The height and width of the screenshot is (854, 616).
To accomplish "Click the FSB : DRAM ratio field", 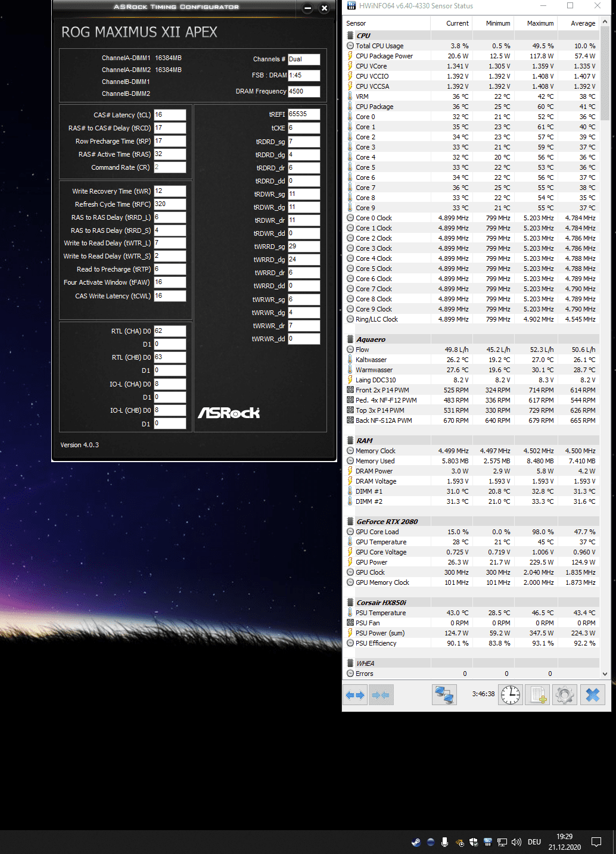I will [304, 76].
